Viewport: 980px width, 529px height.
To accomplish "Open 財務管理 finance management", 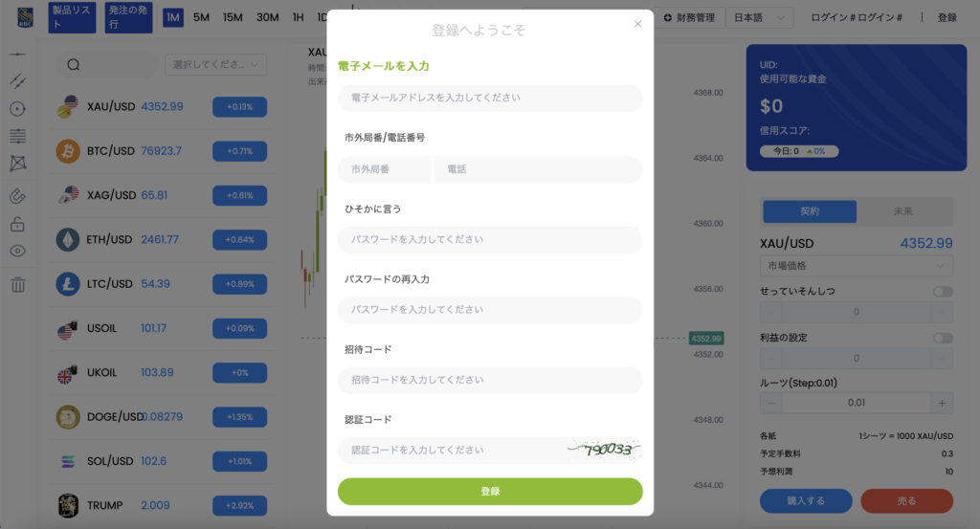I will (689, 17).
